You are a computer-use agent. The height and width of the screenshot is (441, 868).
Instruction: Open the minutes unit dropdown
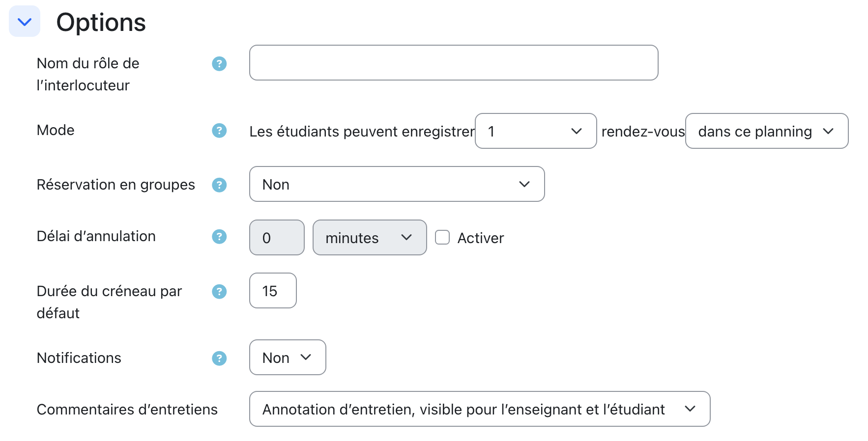[369, 238]
